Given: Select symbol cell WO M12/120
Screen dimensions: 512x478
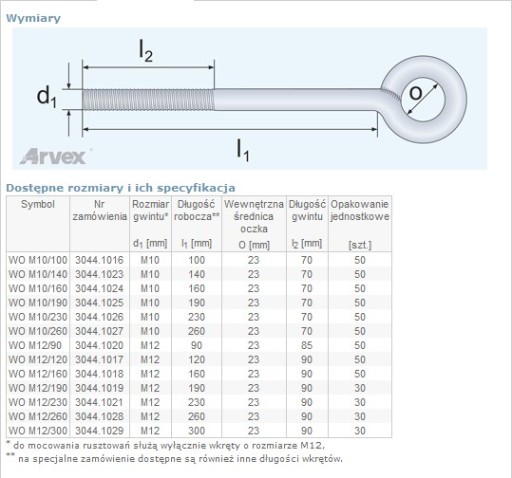Looking at the screenshot, I should coord(38,360).
